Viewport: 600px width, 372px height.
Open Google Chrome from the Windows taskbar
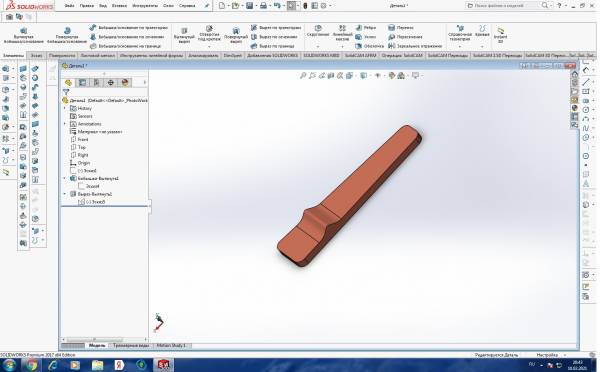pyautogui.click(x=32, y=365)
